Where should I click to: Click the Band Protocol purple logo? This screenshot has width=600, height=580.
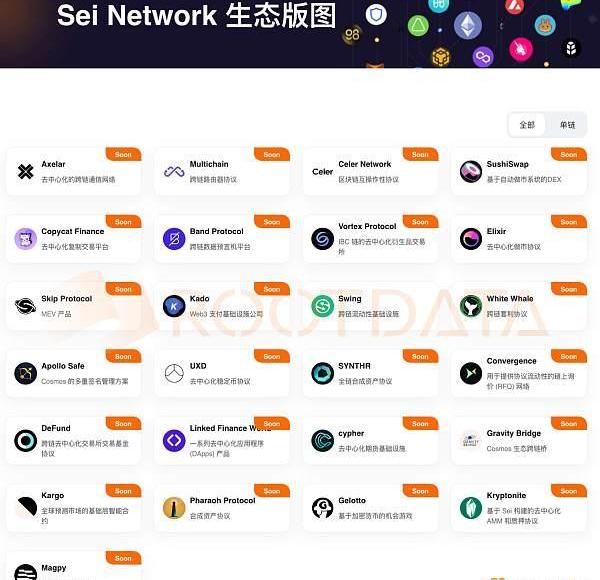[174, 239]
